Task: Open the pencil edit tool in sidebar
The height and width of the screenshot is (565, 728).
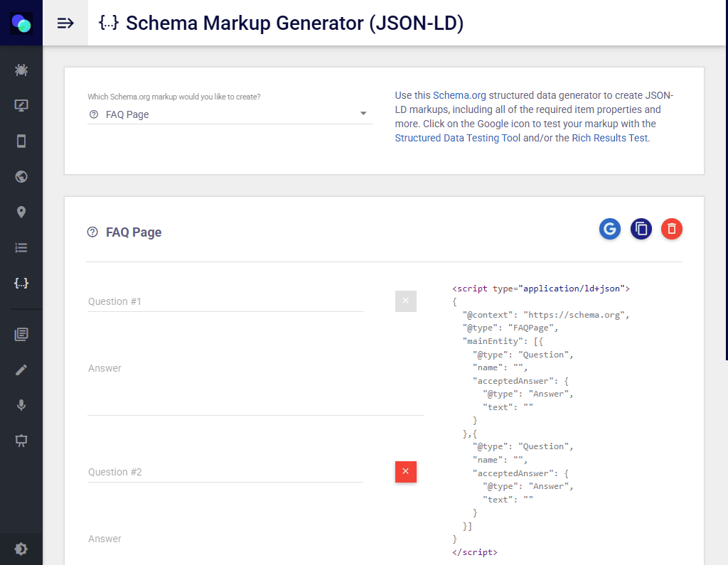Action: click(x=21, y=370)
